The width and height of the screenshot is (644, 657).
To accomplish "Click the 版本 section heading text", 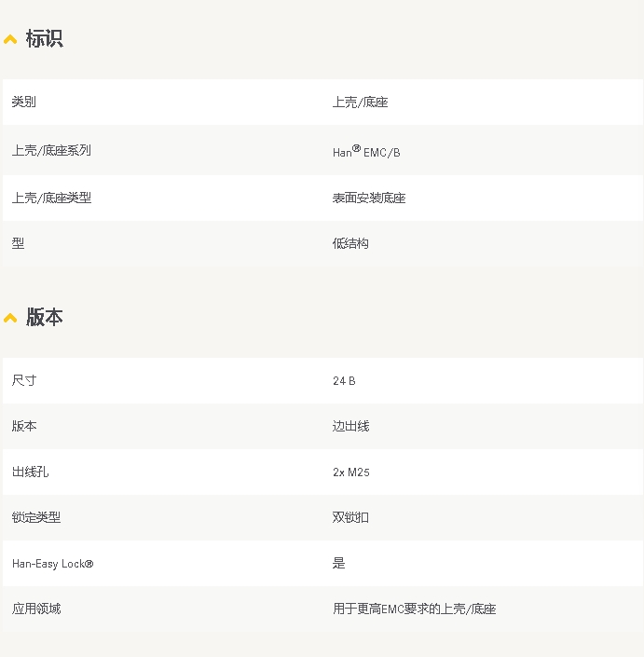I will (44, 318).
